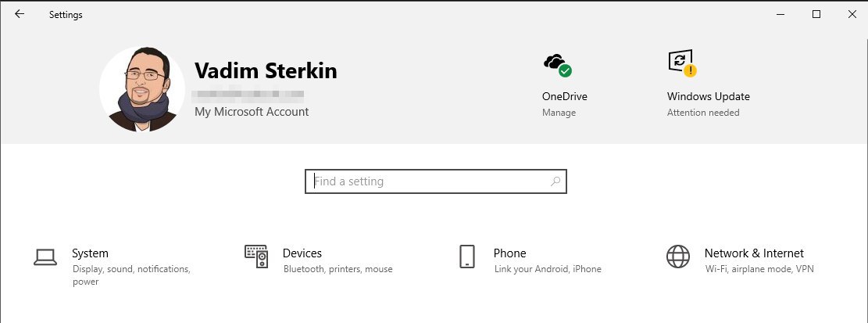Screen dimensions: 868x323
Task: Click the System laptop icon
Action: pyautogui.click(x=45, y=257)
